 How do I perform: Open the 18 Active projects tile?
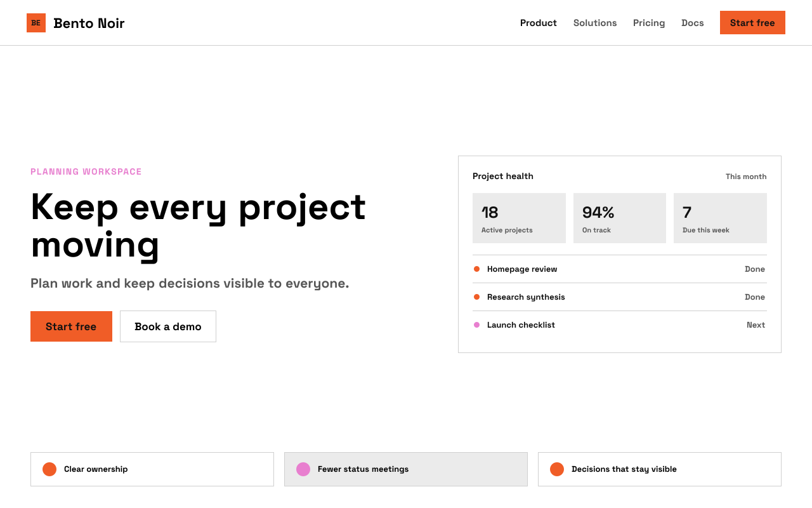[519, 218]
